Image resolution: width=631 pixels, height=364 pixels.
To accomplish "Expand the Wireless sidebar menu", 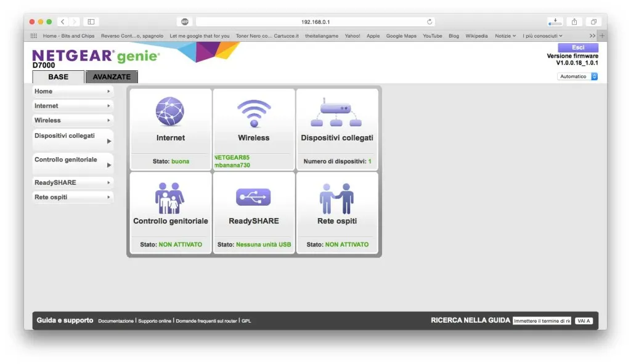I will coord(72,120).
